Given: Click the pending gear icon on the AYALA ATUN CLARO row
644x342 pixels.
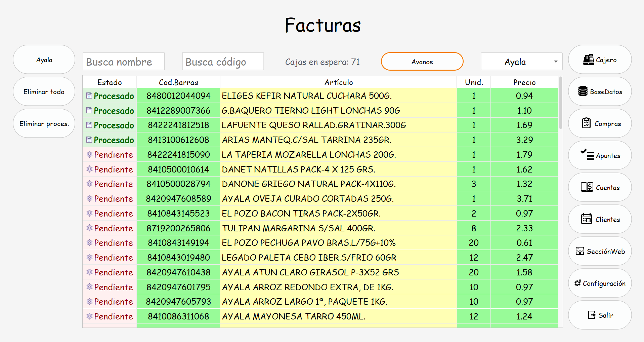Looking at the screenshot, I should coord(89,272).
